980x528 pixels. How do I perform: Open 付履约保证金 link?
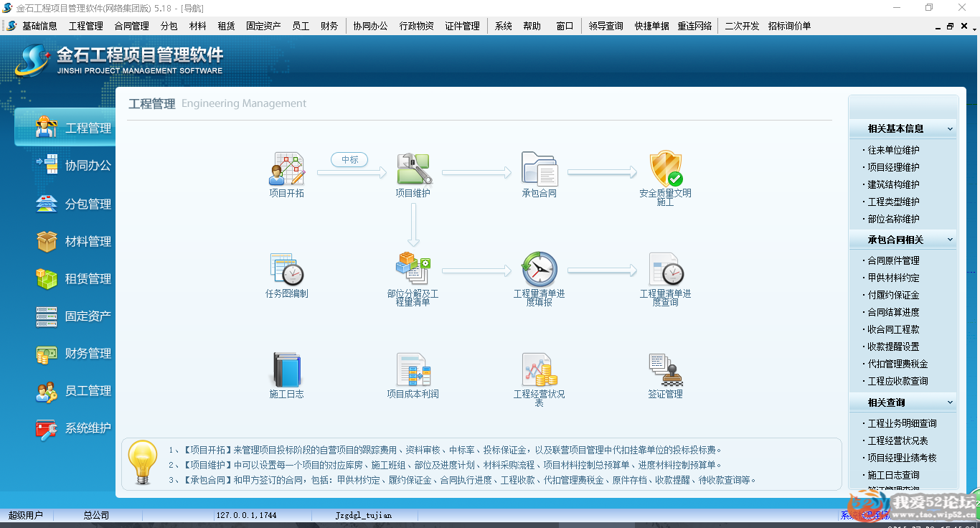(x=894, y=296)
